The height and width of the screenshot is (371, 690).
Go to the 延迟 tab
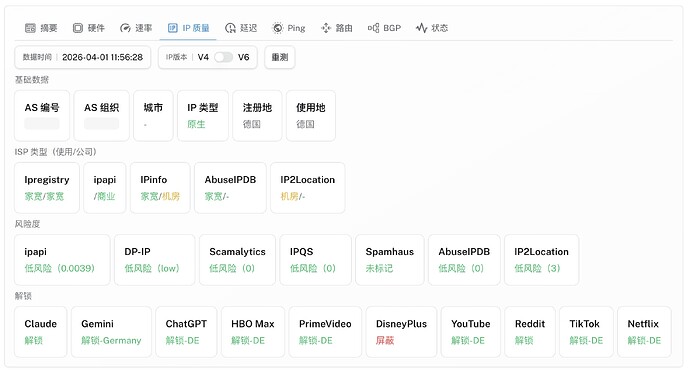click(241, 28)
